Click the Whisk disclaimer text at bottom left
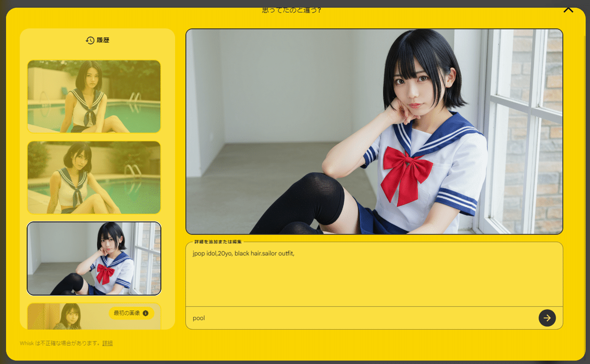Image resolution: width=590 pixels, height=364 pixels. (59, 343)
